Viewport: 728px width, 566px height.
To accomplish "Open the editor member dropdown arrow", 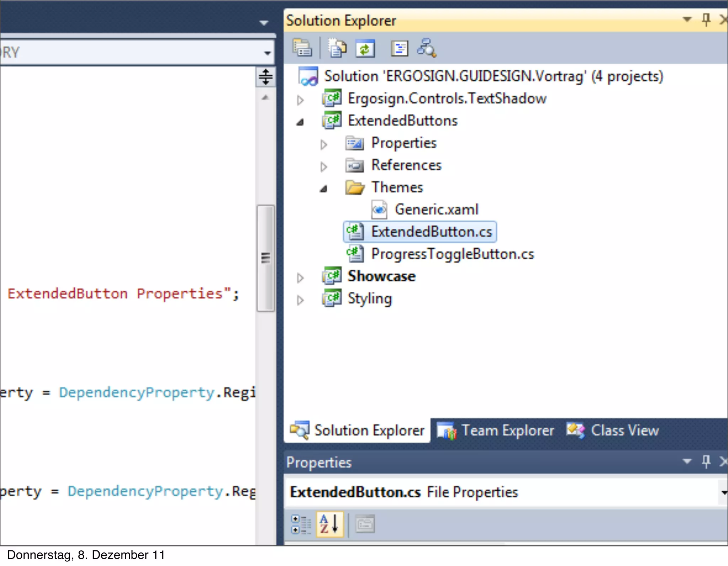I will coord(267,53).
